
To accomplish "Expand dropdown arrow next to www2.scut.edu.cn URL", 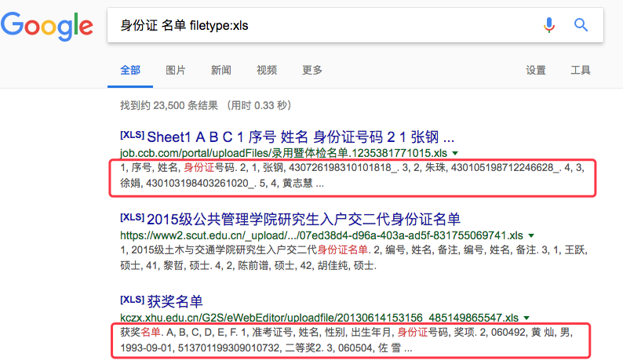I will [x=531, y=235].
